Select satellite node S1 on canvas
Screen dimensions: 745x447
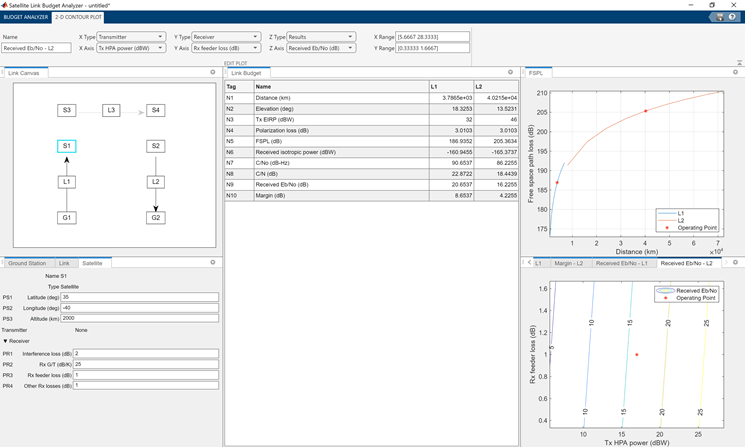point(66,146)
